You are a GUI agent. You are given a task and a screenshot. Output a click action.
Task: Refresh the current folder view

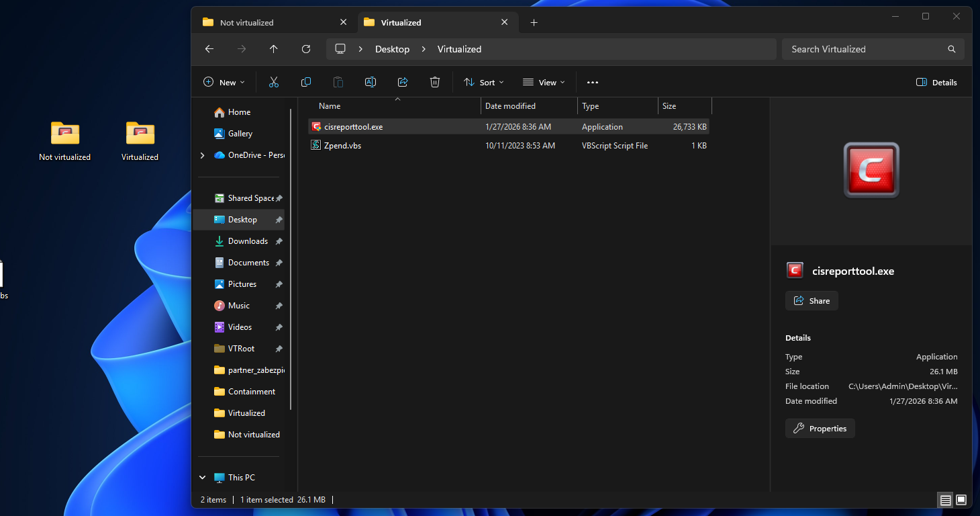(x=306, y=49)
